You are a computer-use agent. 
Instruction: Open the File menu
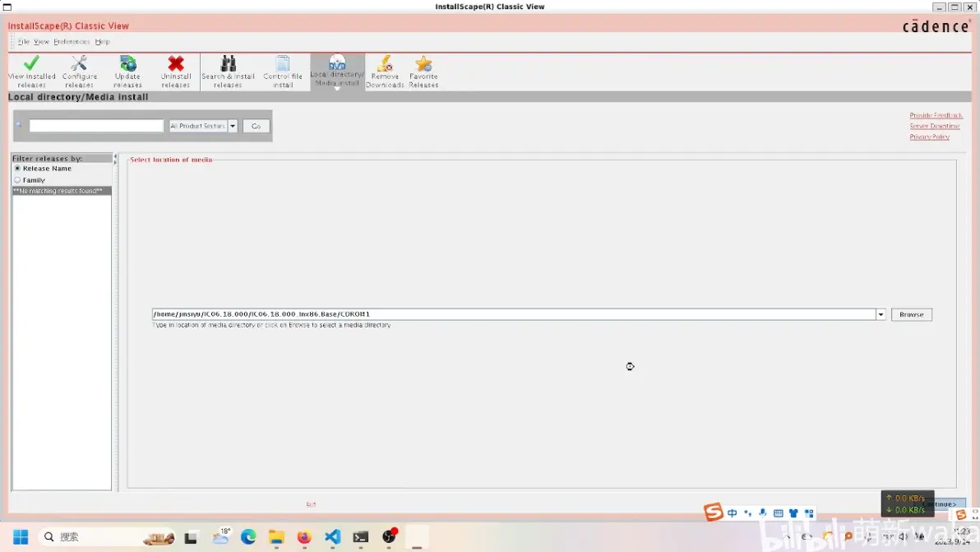click(24, 42)
